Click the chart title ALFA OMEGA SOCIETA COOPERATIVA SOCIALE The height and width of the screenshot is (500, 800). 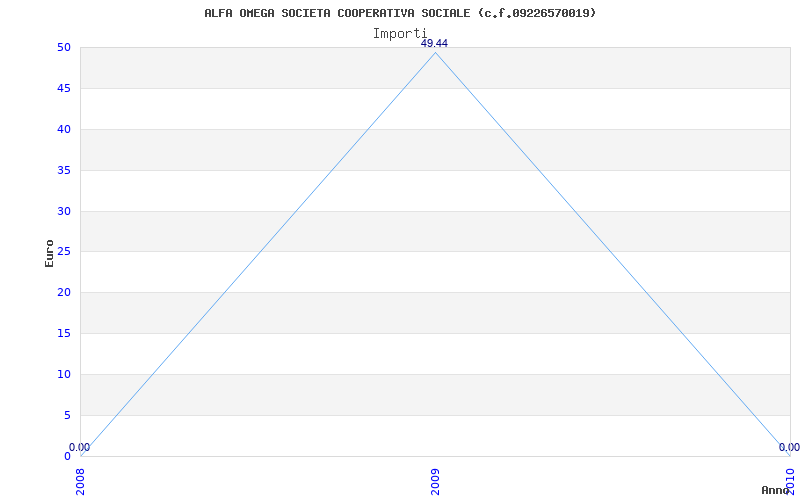(x=400, y=13)
